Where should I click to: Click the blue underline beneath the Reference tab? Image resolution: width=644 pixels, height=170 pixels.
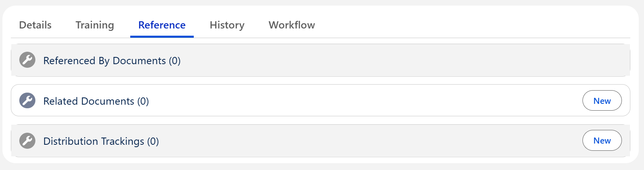pyautogui.click(x=162, y=36)
